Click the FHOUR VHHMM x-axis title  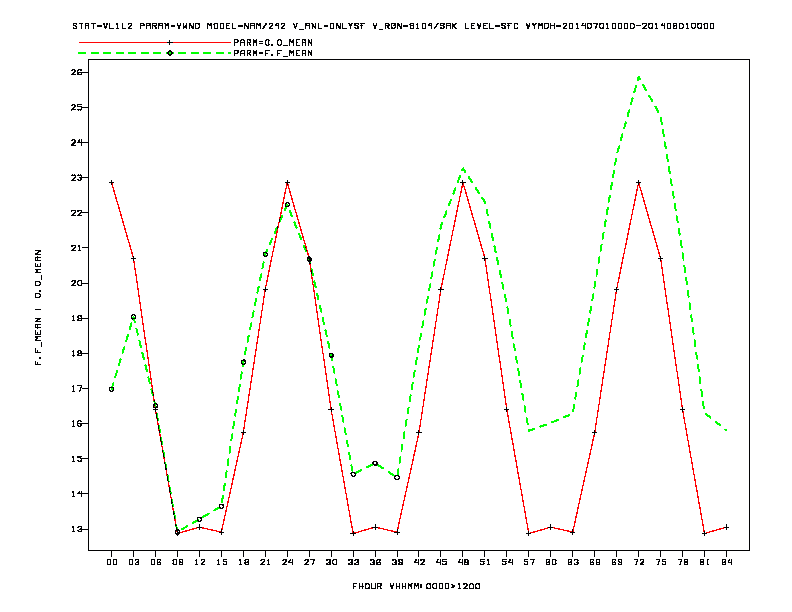pyautogui.click(x=416, y=586)
